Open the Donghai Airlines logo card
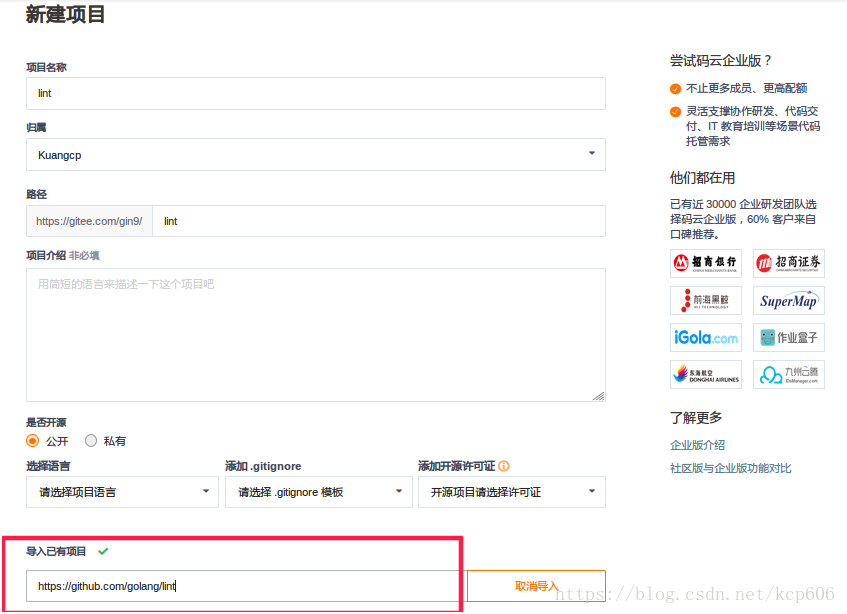Screen dimensions: 847x614 (x=705, y=374)
